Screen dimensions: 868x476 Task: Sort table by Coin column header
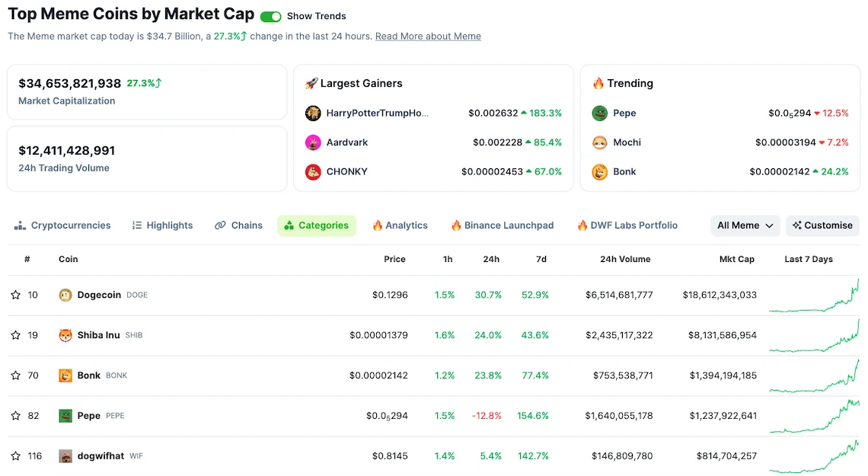click(68, 260)
